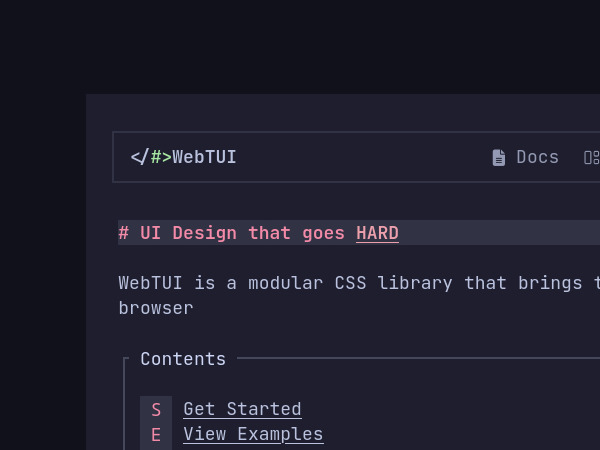The image size is (600, 450).
Task: Click the </#> logo symbol
Action: [x=150, y=157]
